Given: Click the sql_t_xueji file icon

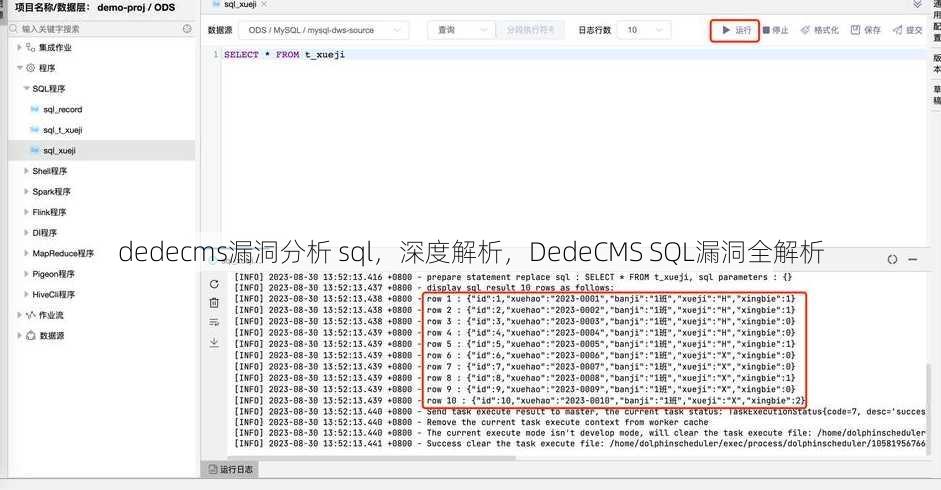Looking at the screenshot, I should tap(35, 130).
